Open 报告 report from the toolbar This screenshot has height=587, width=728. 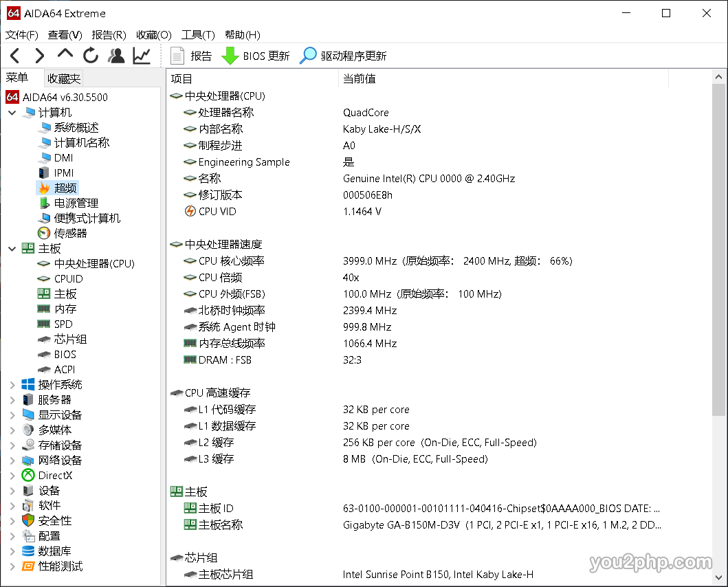pyautogui.click(x=191, y=56)
